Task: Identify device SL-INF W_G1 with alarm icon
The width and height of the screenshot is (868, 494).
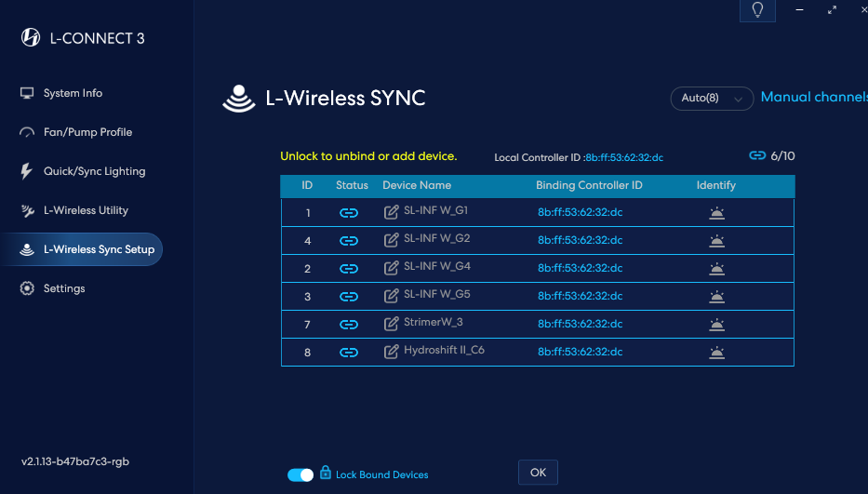Action: tap(717, 213)
